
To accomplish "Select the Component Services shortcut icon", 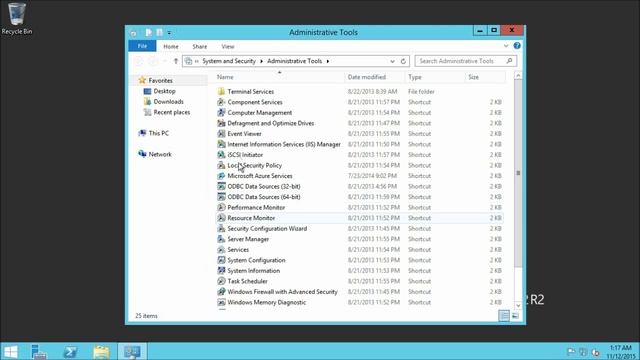I will click(221, 102).
